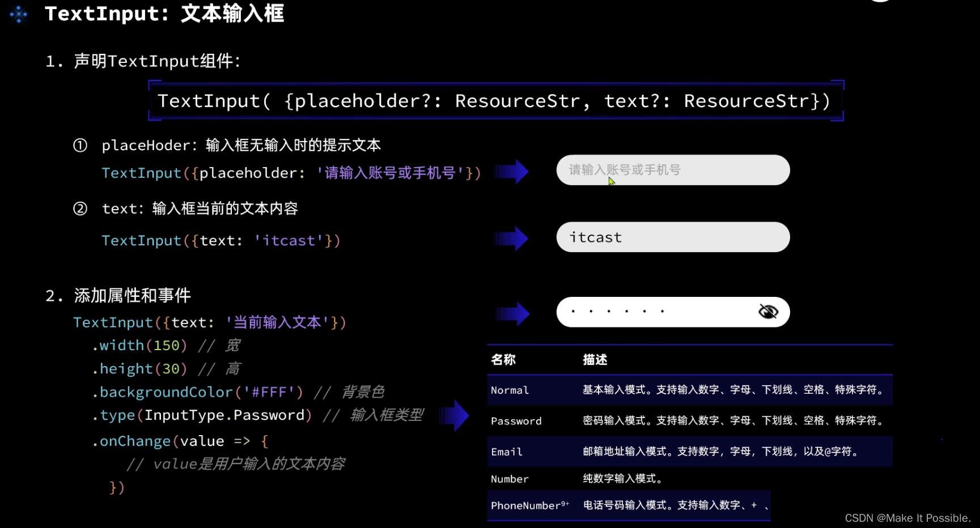
Task: Click comment 'value是用户输入的文本内容'
Action: (236, 465)
